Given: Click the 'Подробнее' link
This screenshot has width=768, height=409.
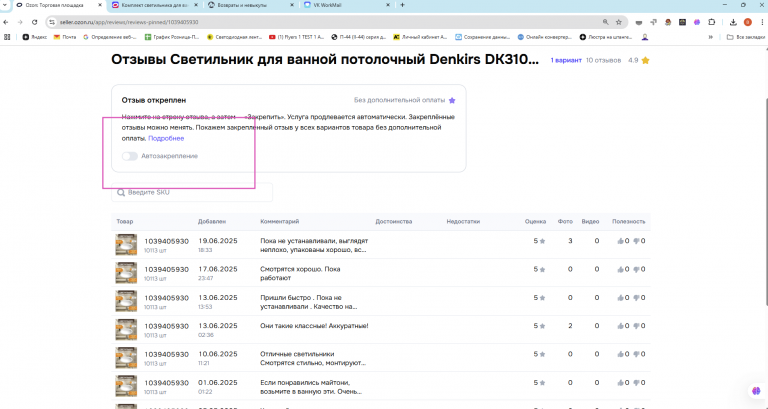Looking at the screenshot, I should coord(166,139).
